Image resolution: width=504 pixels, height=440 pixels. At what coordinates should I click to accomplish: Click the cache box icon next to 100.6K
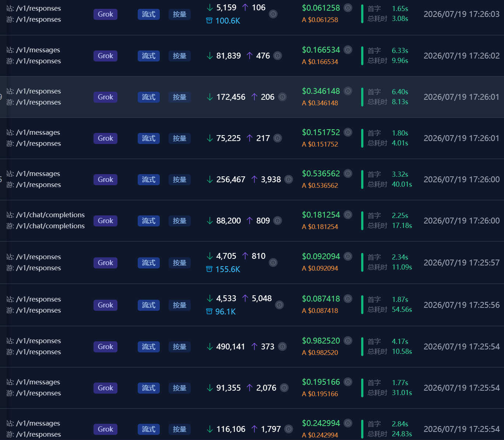209,21
